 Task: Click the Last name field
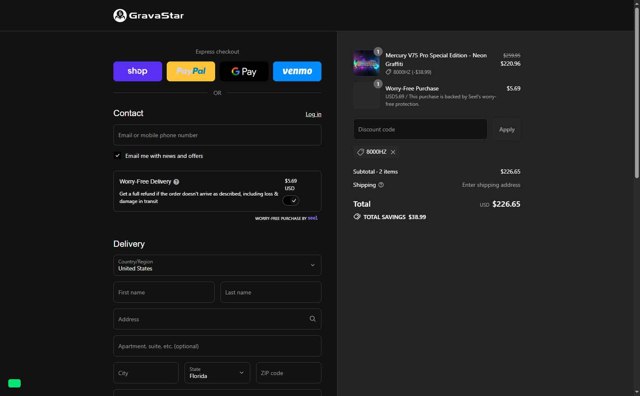point(271,292)
